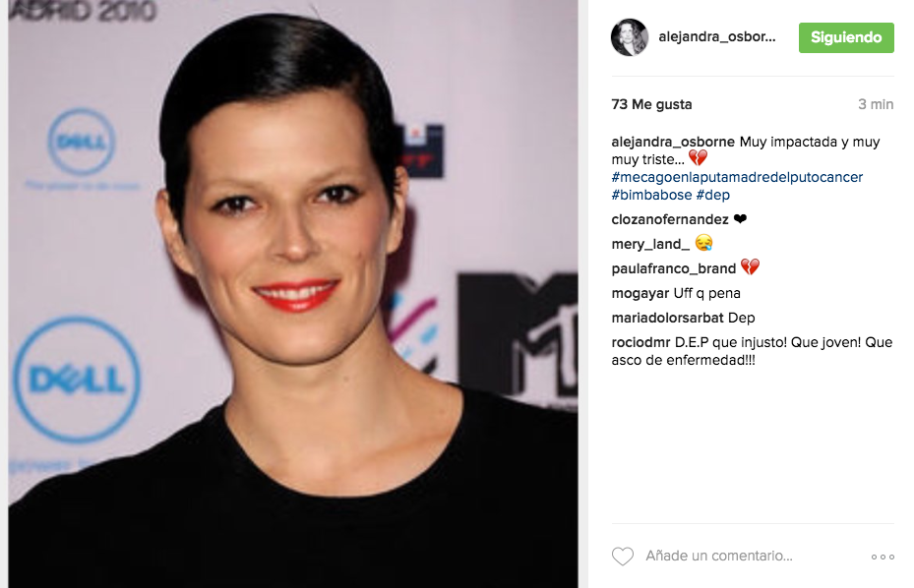
Task: Like the post with the heart icon
Action: [622, 556]
